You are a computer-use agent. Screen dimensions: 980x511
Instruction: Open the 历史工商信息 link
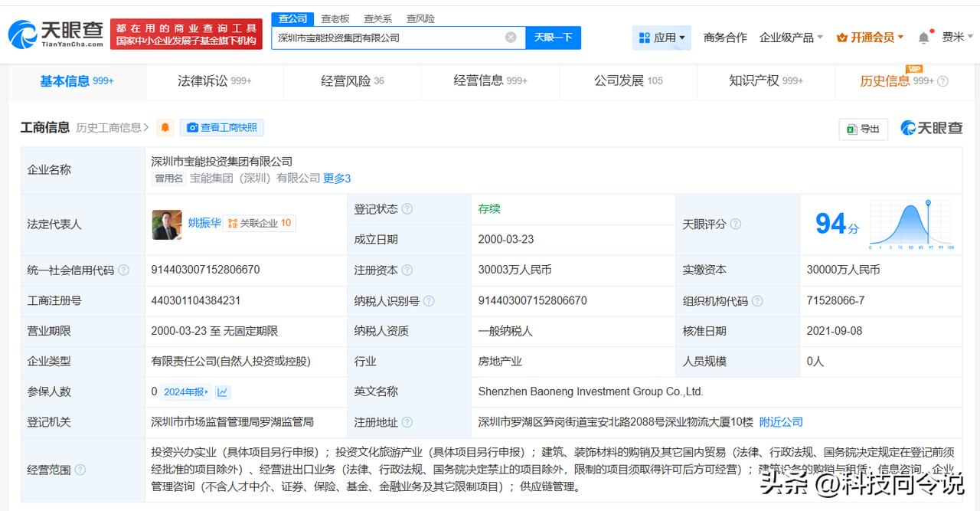[x=112, y=128]
